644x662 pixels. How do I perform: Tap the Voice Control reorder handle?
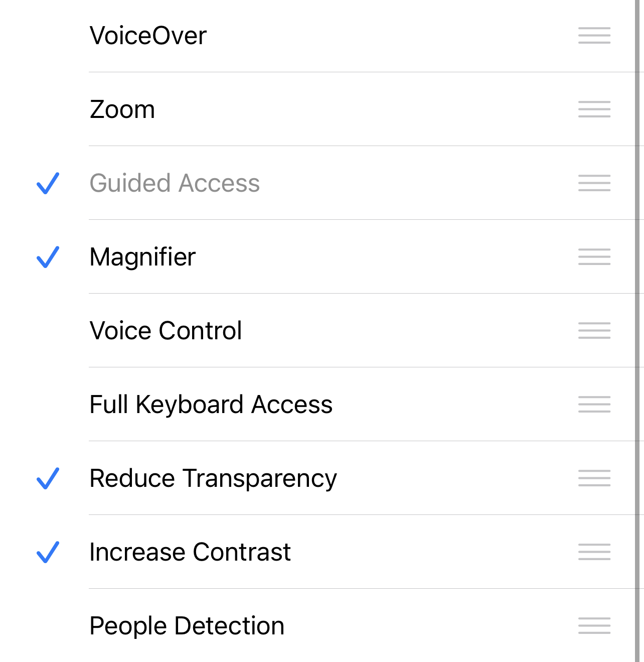(x=594, y=331)
